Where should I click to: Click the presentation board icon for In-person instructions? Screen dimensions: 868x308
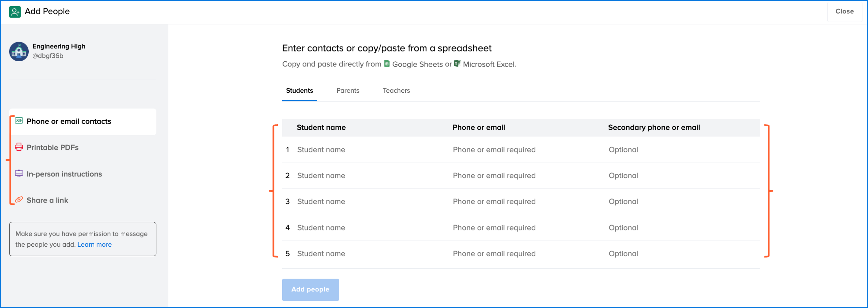pyautogui.click(x=19, y=173)
